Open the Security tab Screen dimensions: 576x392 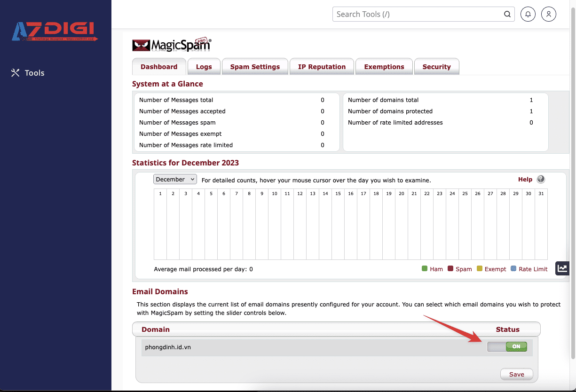(x=436, y=67)
